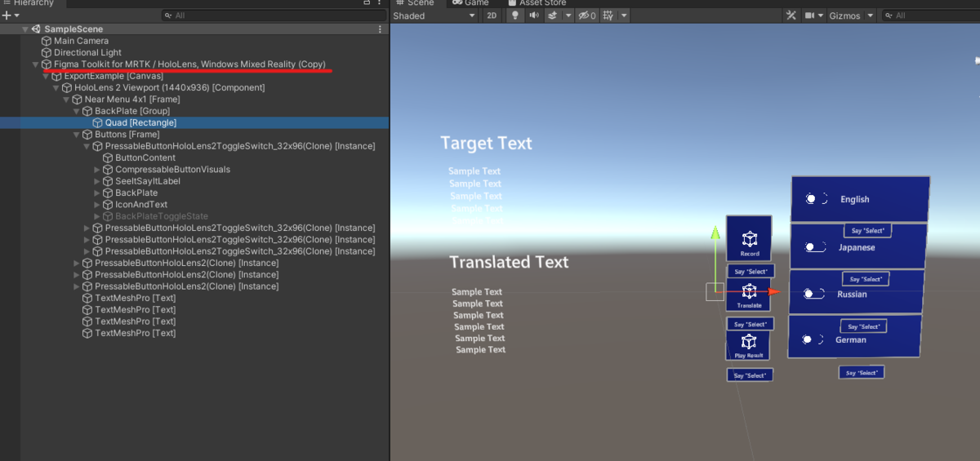Click the cube icon next to Directional Light
This screenshot has width=980, height=461.
tap(47, 52)
